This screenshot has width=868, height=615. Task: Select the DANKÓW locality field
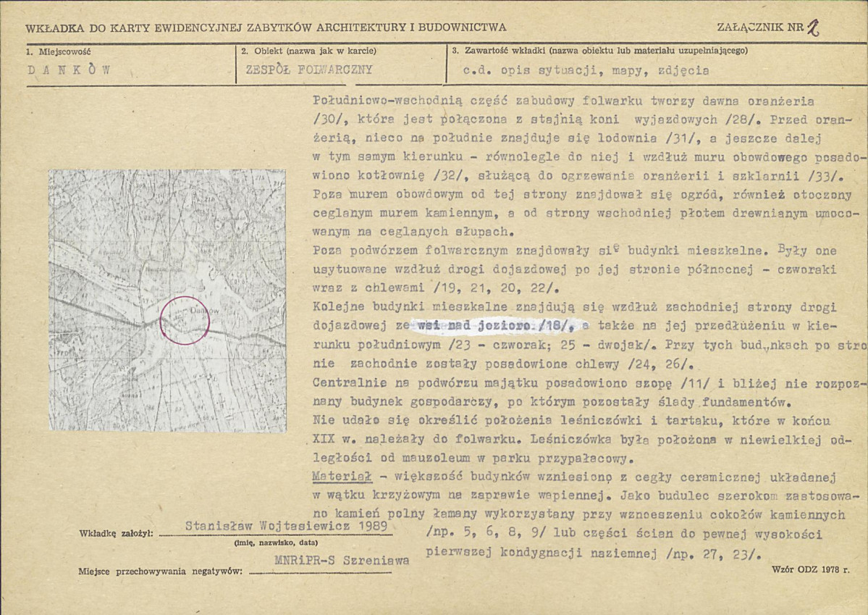pos(69,70)
